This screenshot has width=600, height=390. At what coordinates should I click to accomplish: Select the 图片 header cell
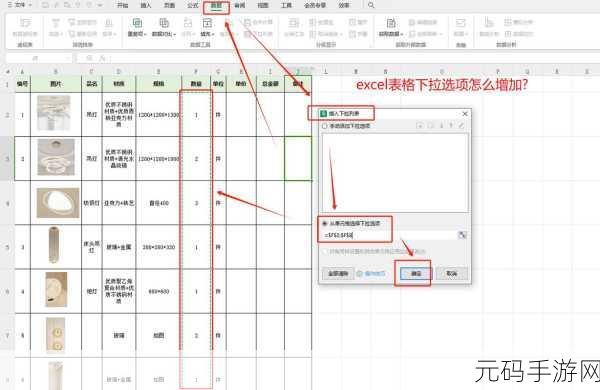point(56,84)
